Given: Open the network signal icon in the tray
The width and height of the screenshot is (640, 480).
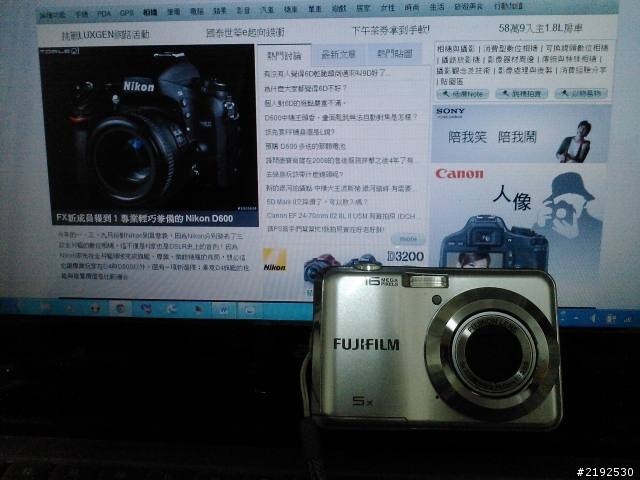Looking at the screenshot, I should pyautogui.click(x=627, y=320).
